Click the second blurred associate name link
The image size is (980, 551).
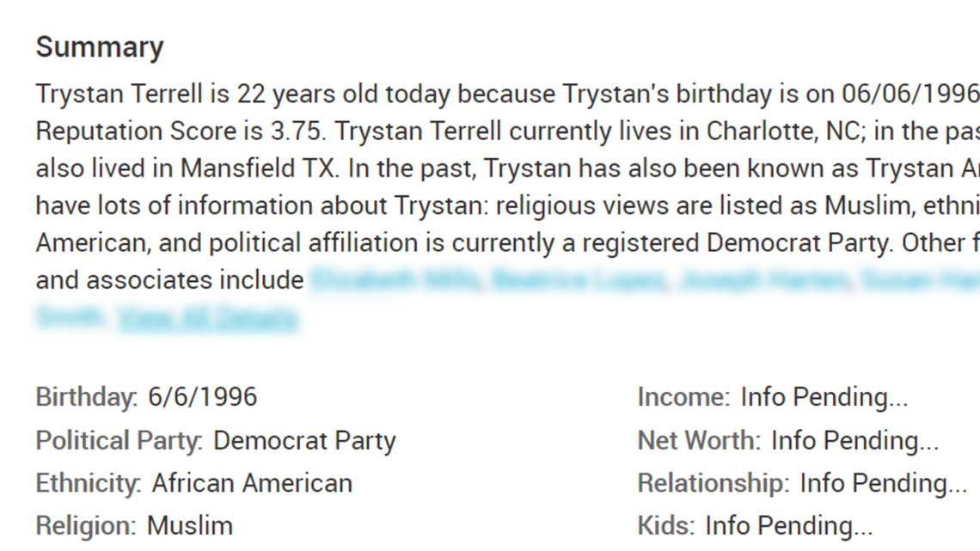579,280
